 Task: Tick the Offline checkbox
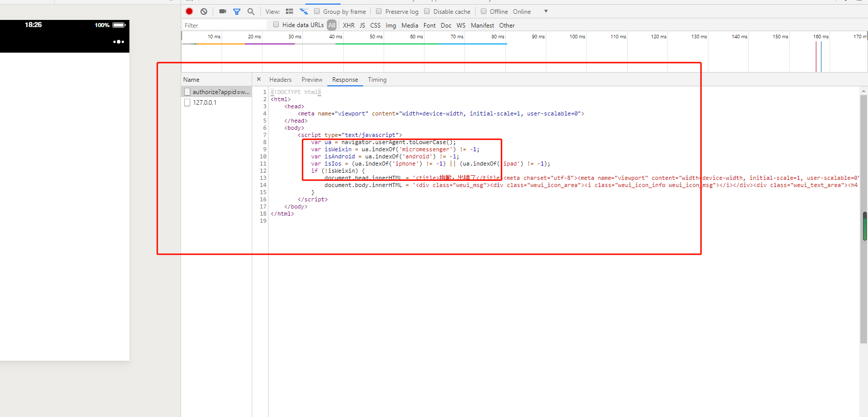click(483, 11)
